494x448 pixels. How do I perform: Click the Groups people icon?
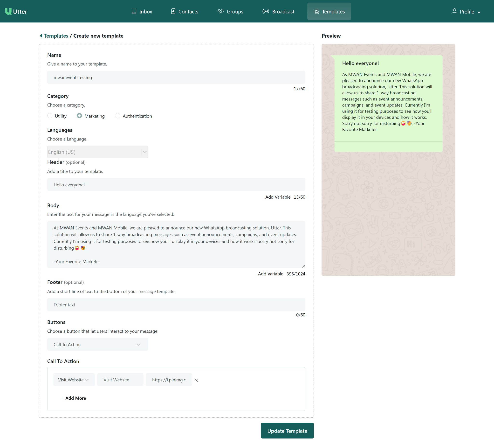tap(220, 12)
